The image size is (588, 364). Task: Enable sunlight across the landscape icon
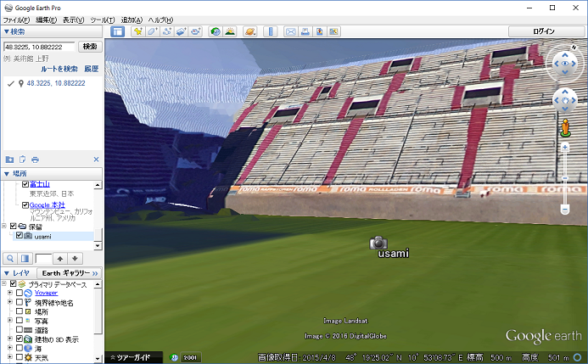tap(229, 31)
